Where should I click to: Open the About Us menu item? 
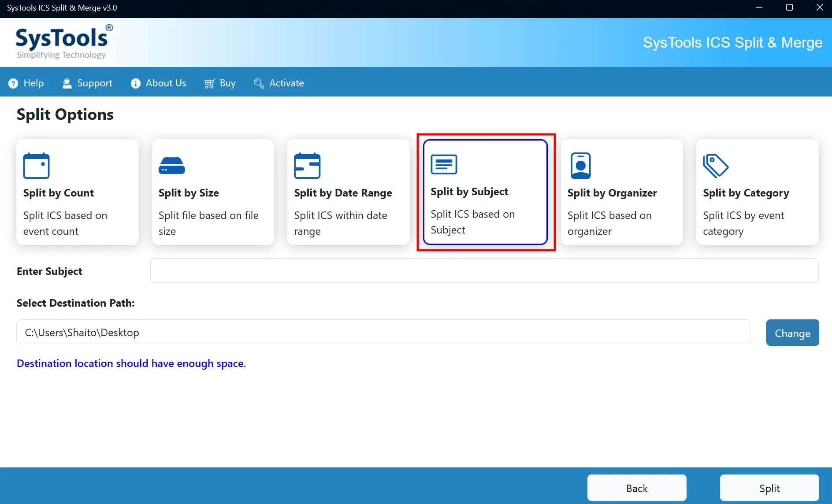coord(159,83)
